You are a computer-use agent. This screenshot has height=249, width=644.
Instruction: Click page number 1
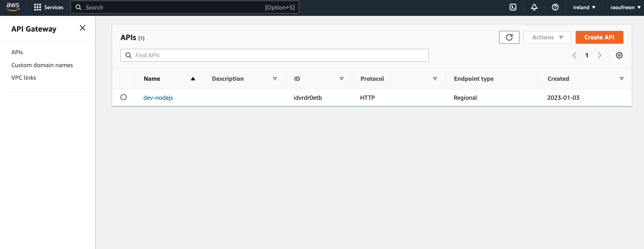pyautogui.click(x=587, y=55)
